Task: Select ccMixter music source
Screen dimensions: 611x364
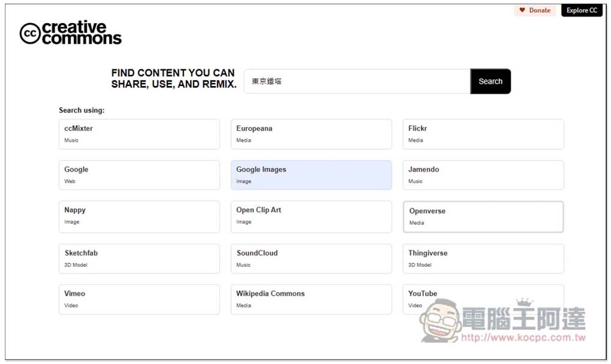Action: [139, 134]
